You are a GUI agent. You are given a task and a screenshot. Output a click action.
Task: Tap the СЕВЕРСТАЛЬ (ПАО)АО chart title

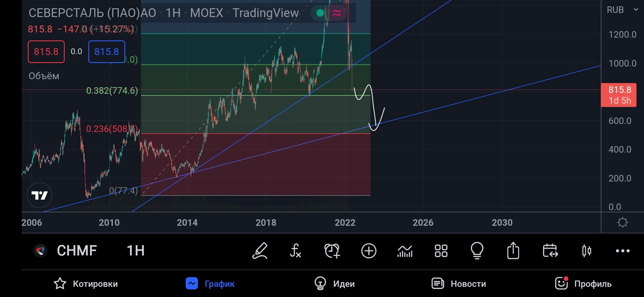(x=92, y=13)
